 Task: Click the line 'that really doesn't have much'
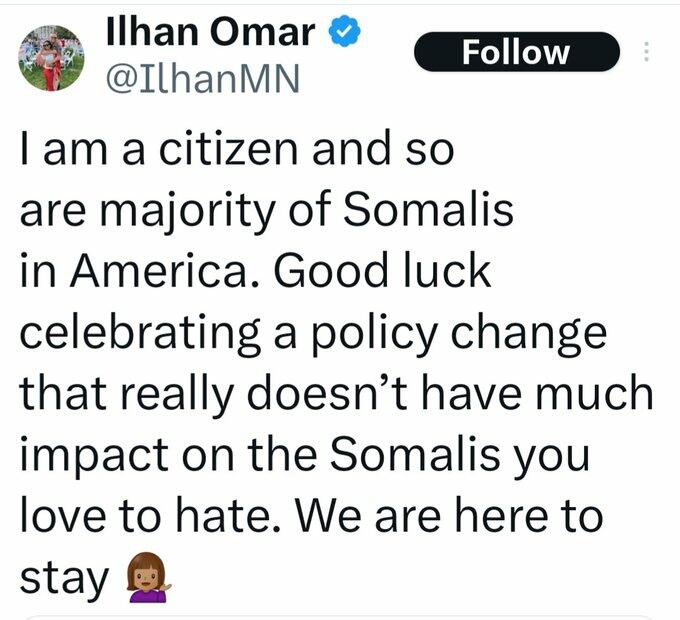(336, 394)
